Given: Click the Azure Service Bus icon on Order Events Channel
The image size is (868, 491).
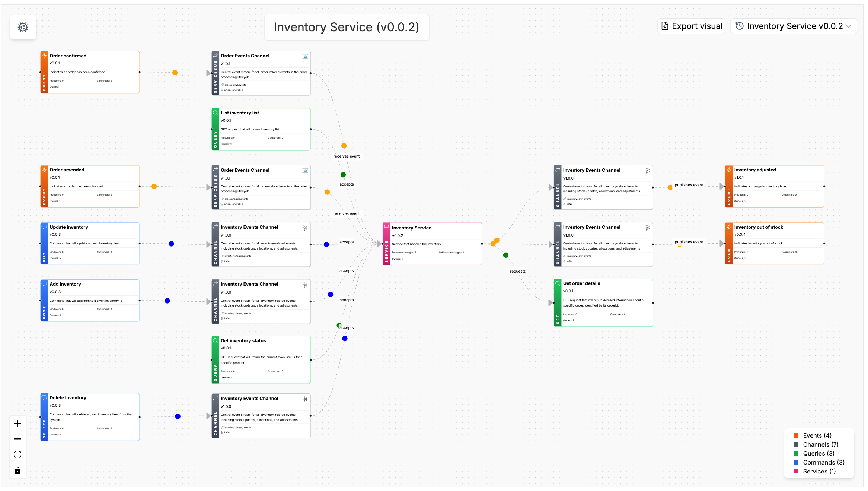Looking at the screenshot, I should pyautogui.click(x=305, y=56).
